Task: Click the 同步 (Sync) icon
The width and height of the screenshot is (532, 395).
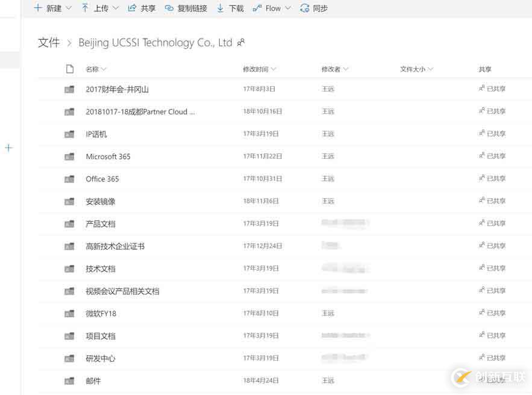Action: point(304,8)
